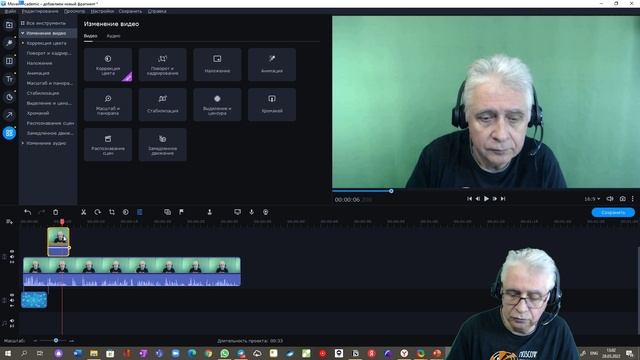Open the Поворот и кадрирование tool card

click(x=162, y=64)
